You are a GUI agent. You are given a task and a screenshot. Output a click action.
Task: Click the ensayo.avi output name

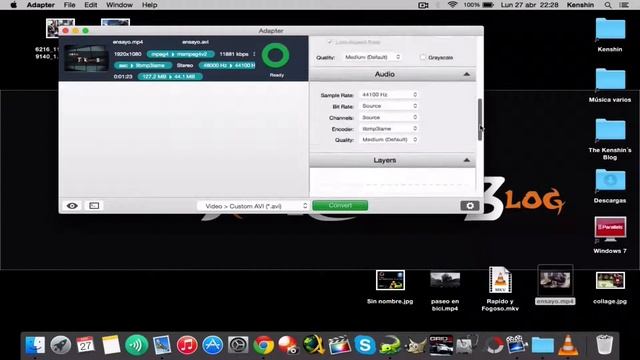click(x=196, y=42)
